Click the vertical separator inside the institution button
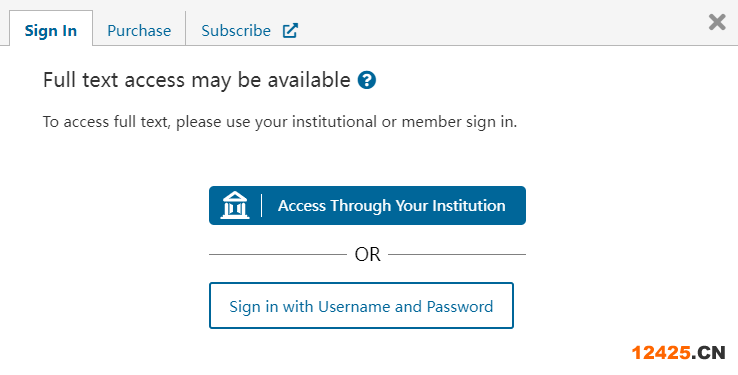 click(x=261, y=205)
